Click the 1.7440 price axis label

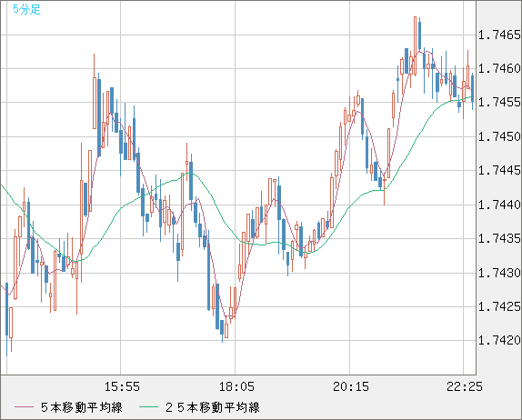click(499, 205)
